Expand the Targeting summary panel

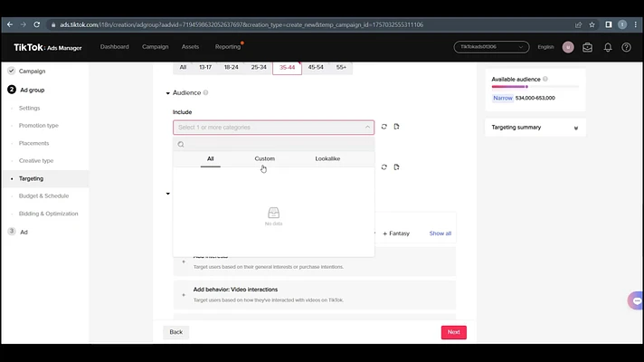[x=576, y=128]
